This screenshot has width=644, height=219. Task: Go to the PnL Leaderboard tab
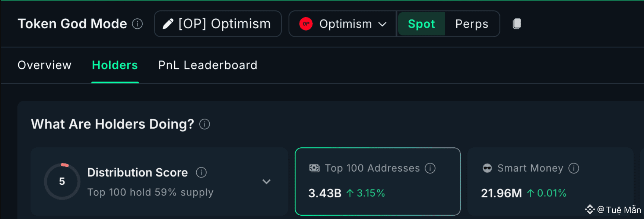(207, 65)
